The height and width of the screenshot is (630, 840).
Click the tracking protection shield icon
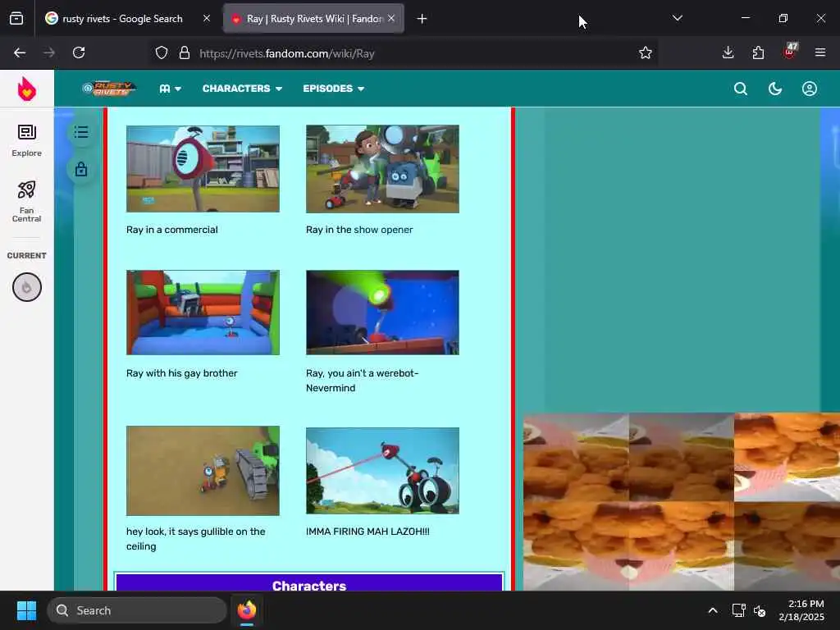[162, 52]
